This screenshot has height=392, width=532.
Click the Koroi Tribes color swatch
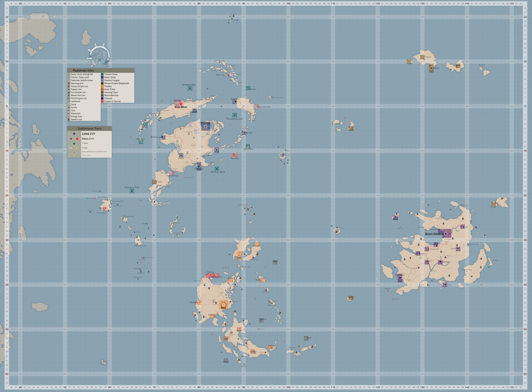[102, 89]
